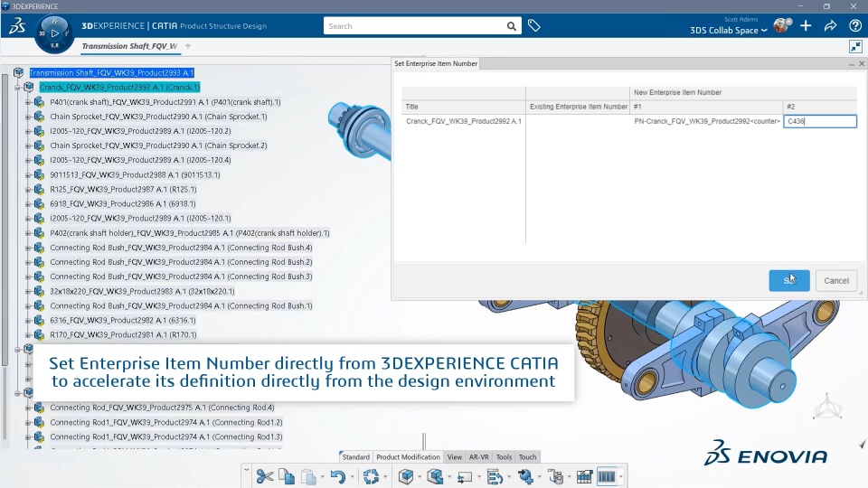Viewport: 868px width, 488px height.
Task: Expand the 9011513_FQV_WK39 tree node
Action: click(x=28, y=174)
